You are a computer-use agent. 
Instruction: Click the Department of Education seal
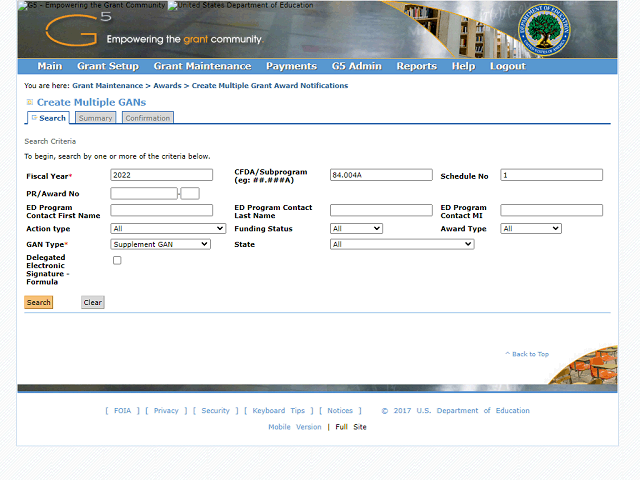pos(544,30)
